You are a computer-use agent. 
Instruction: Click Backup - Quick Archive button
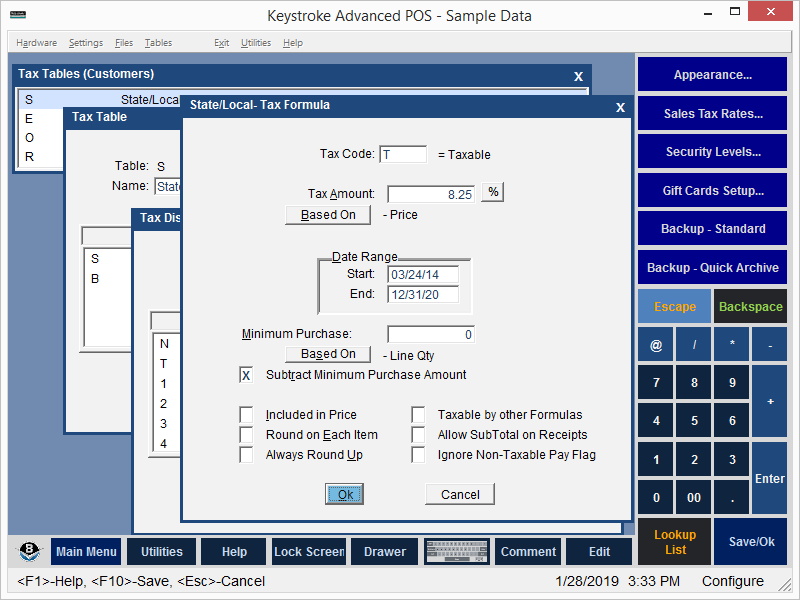712,267
